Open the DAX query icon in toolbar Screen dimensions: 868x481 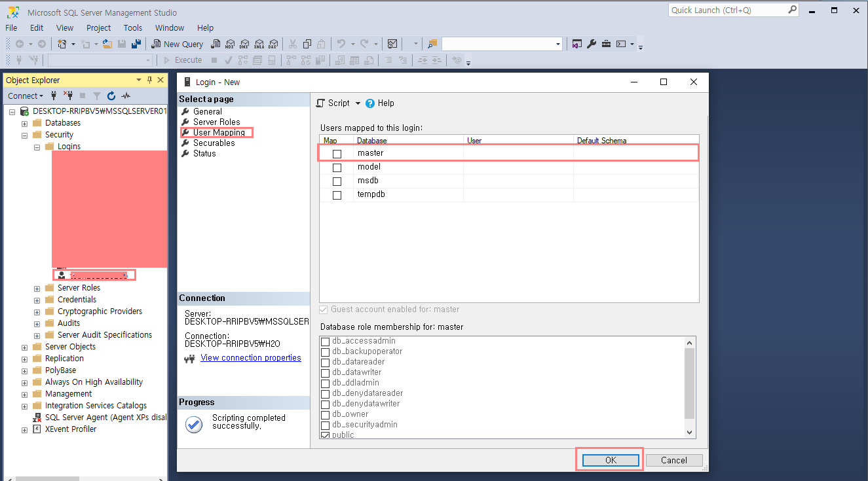(273, 44)
